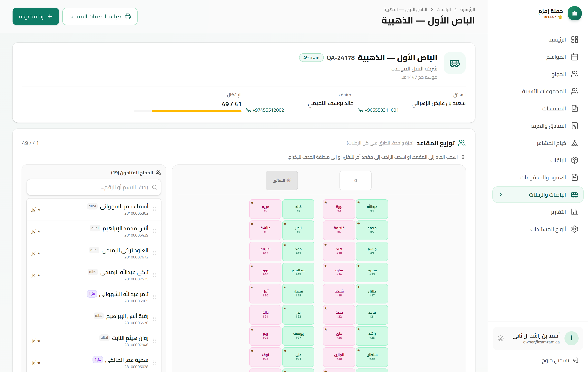Click the السائق driver seat

coord(281,181)
